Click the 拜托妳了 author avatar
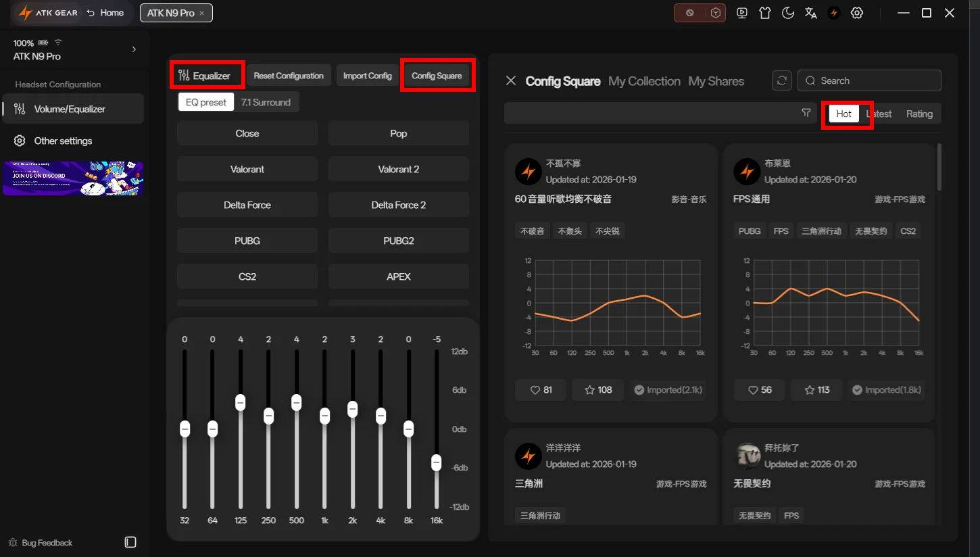Viewport: 980px width, 557px height. point(748,456)
